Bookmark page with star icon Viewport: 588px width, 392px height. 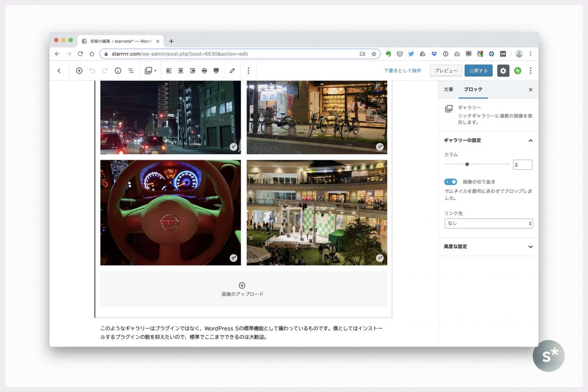coord(374,54)
